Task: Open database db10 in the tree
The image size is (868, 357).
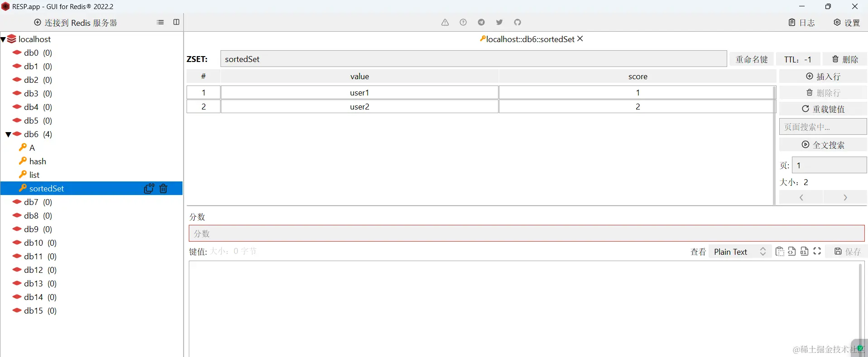Action: point(40,243)
